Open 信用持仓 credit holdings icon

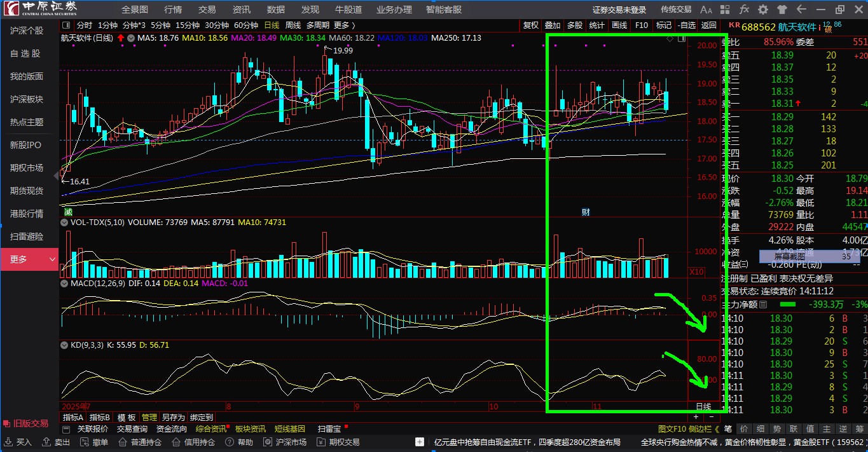(176, 442)
